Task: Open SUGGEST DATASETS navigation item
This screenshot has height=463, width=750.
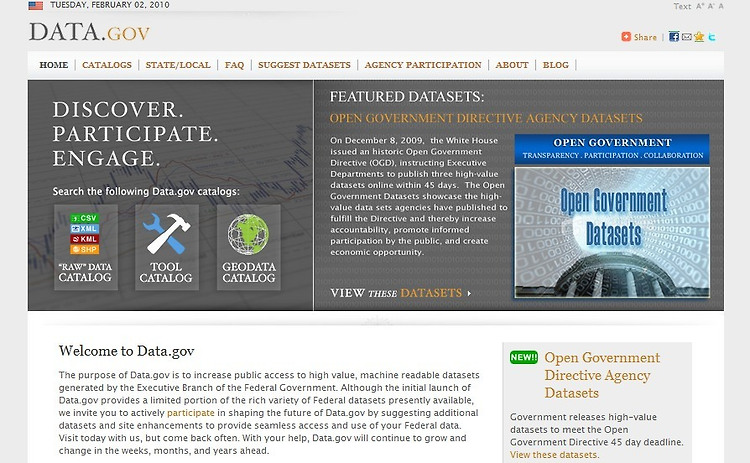Action: point(304,65)
